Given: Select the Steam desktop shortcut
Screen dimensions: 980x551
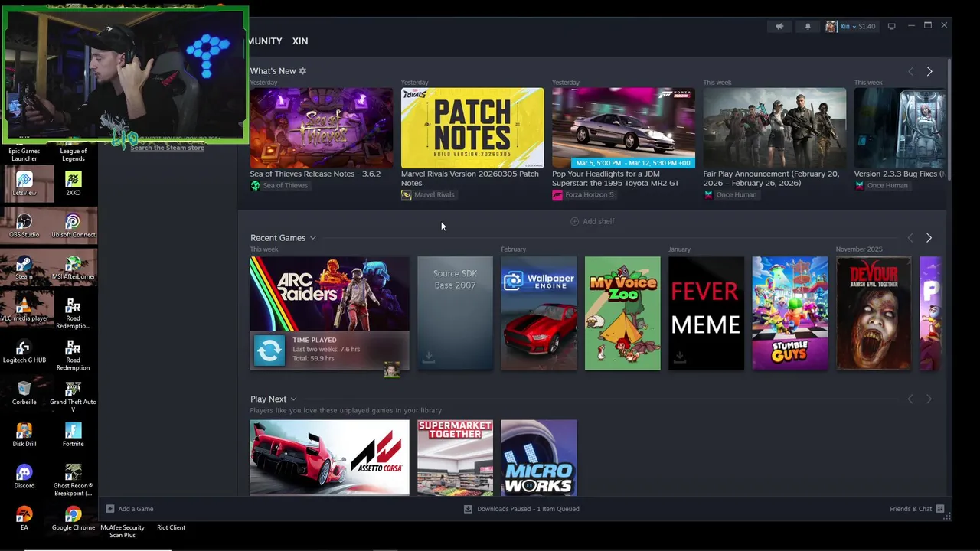Looking at the screenshot, I should click(24, 267).
